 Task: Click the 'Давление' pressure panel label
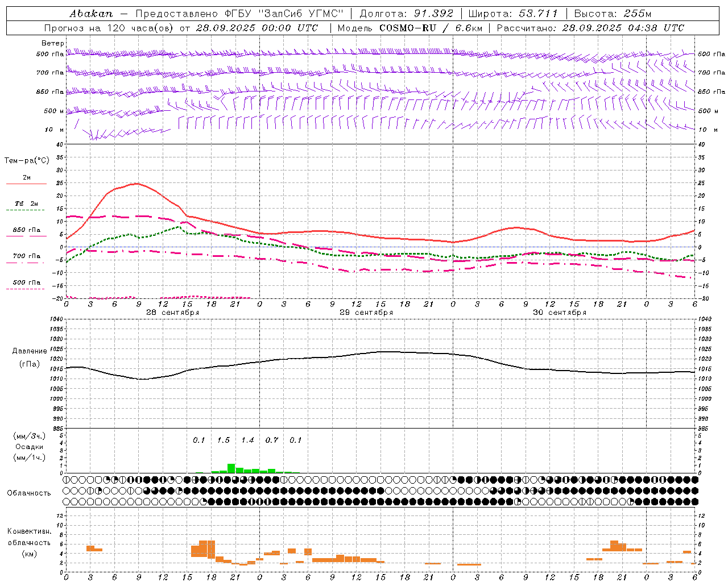30,351
